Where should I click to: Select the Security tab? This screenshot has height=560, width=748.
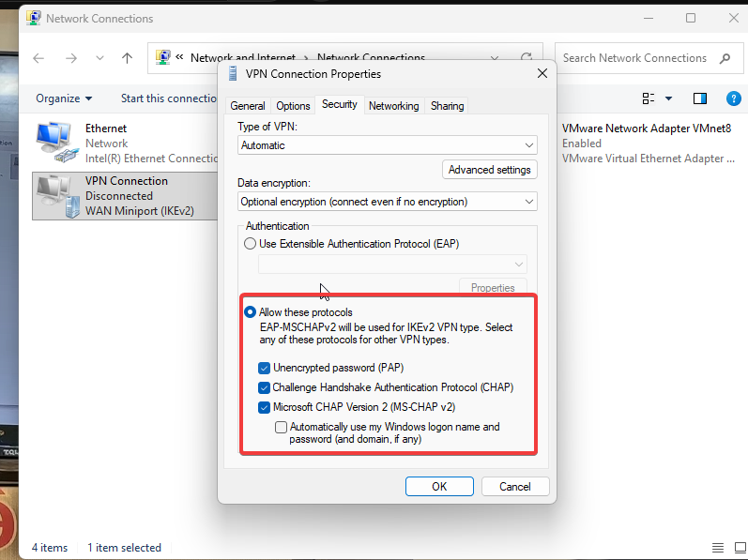tap(339, 104)
